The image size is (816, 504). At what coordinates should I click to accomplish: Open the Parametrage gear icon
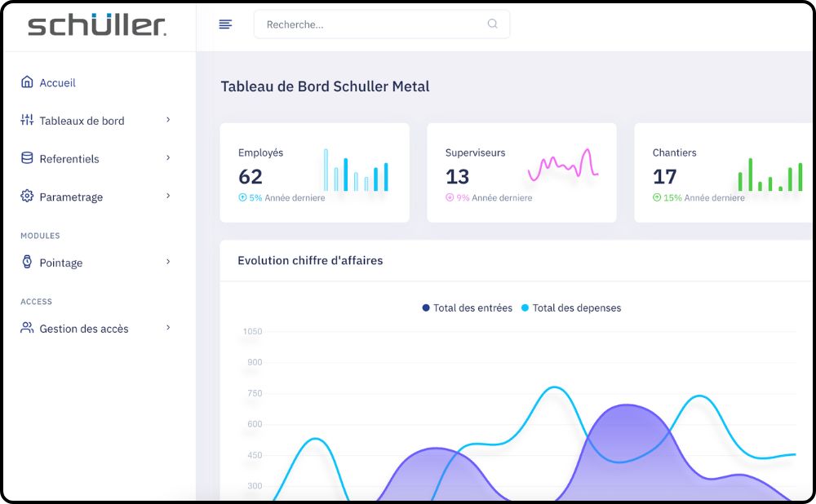pyautogui.click(x=25, y=197)
